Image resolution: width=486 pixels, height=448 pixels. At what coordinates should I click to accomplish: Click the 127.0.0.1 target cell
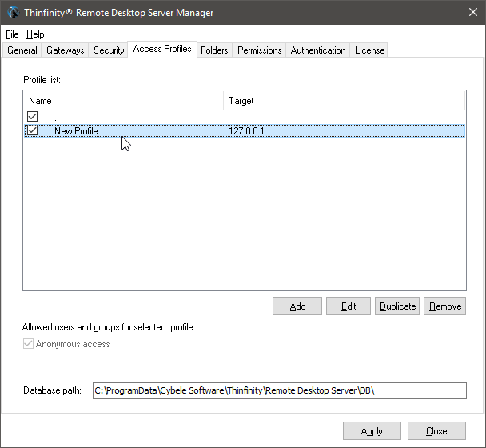pyautogui.click(x=246, y=131)
